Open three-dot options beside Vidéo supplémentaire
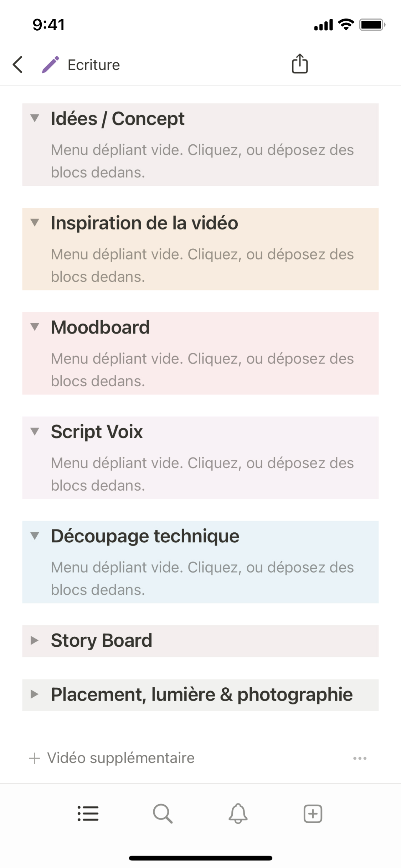 360,758
